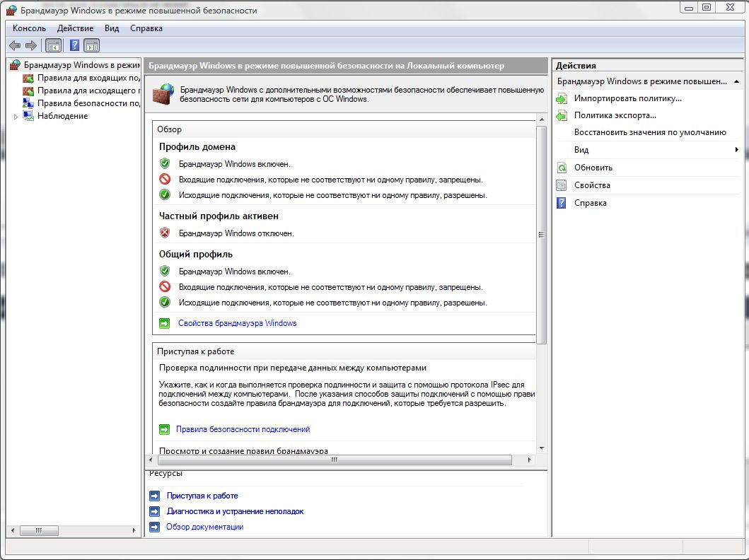
Task: Click Восстановить значения по умолчанию action
Action: 650,132
